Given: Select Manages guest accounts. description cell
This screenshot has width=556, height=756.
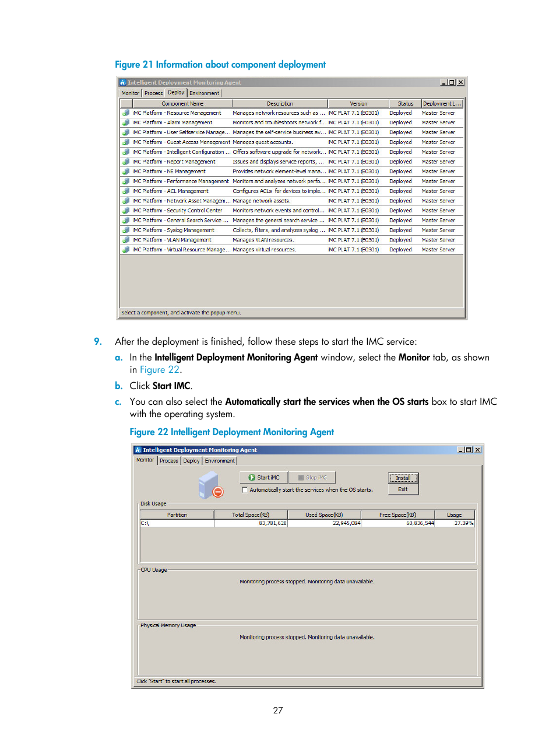Looking at the screenshot, I should point(263,142).
